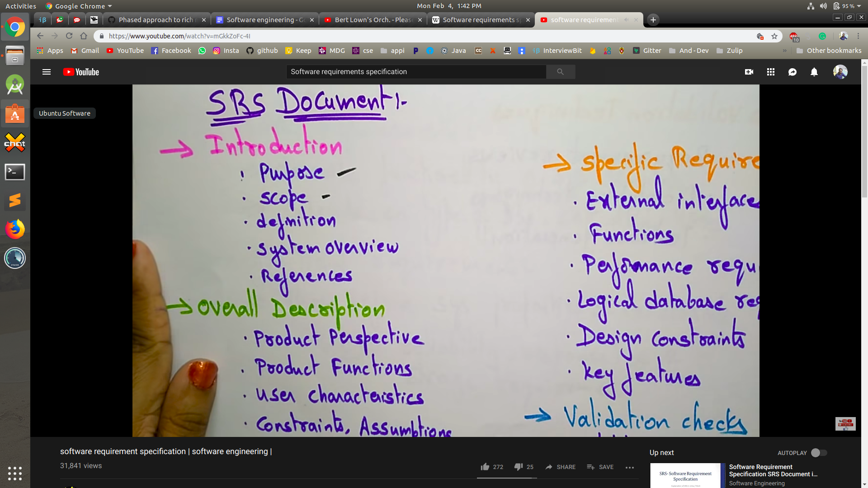Open the Gmail bookmark

point(85,51)
